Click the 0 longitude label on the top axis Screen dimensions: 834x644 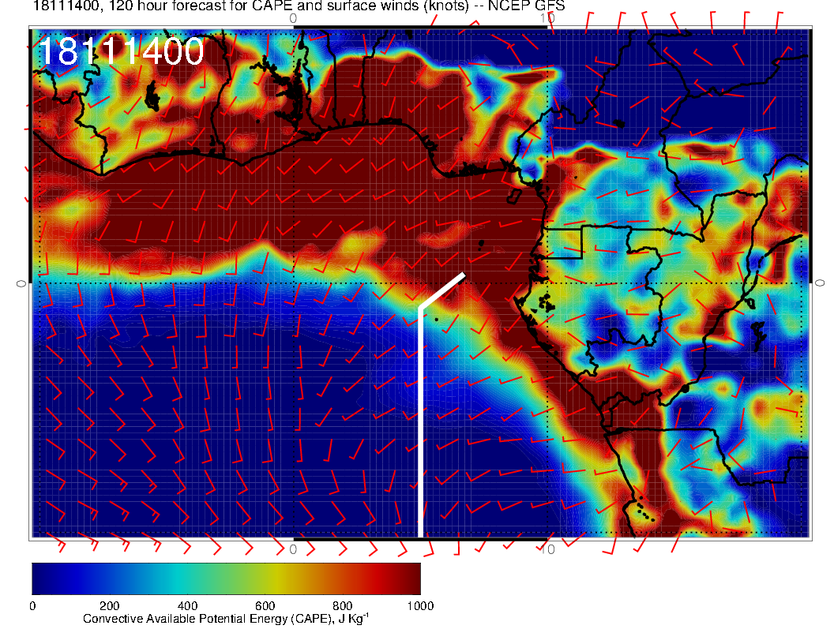click(293, 18)
